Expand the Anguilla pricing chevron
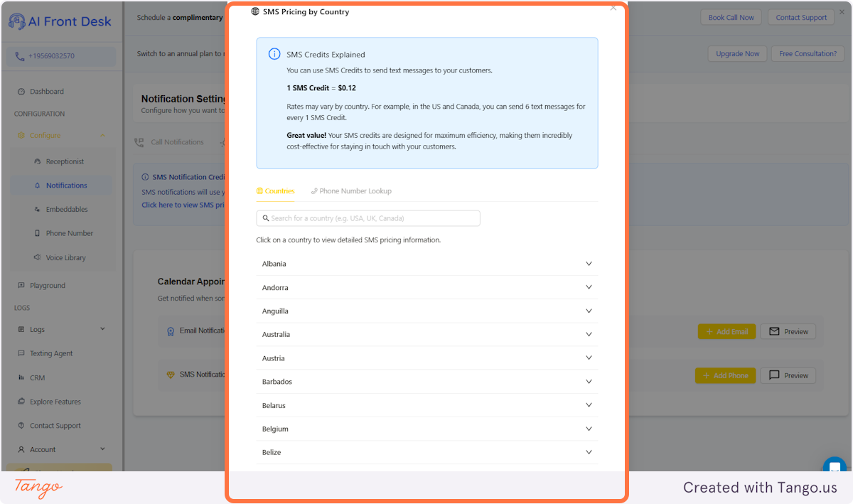 point(589,311)
